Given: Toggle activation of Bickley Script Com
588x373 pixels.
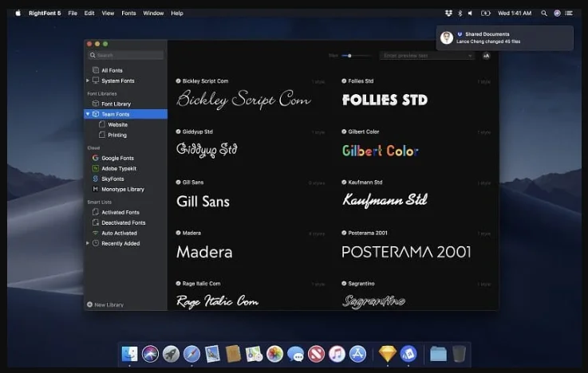Looking at the screenshot, I should [x=178, y=80].
